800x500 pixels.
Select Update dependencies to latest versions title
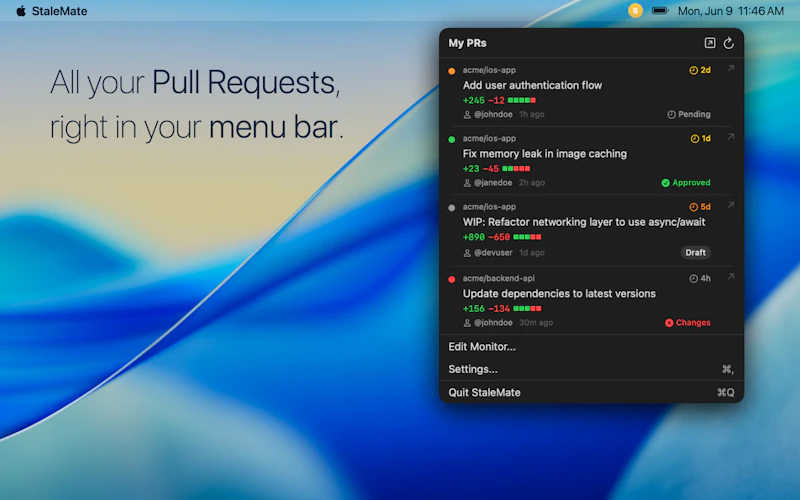click(559, 293)
